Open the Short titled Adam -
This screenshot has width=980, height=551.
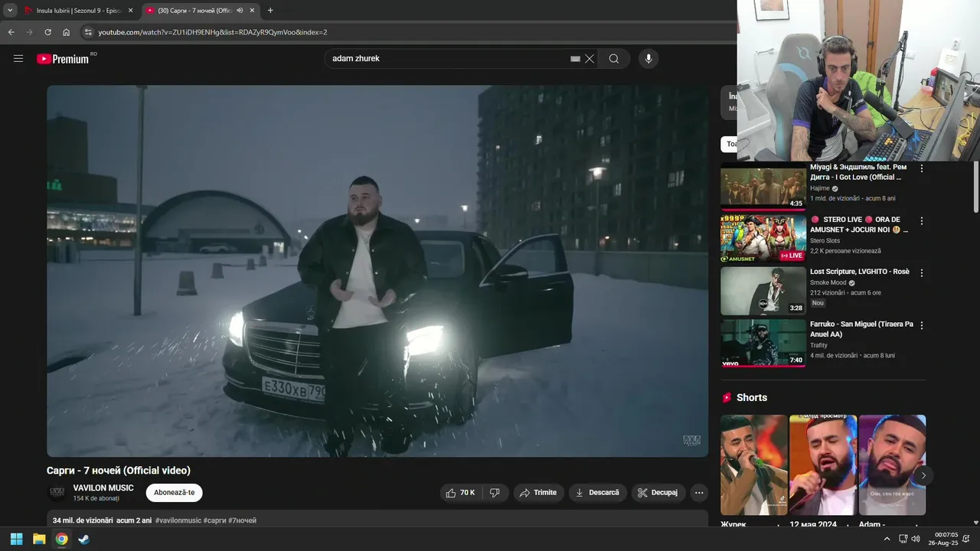point(892,465)
